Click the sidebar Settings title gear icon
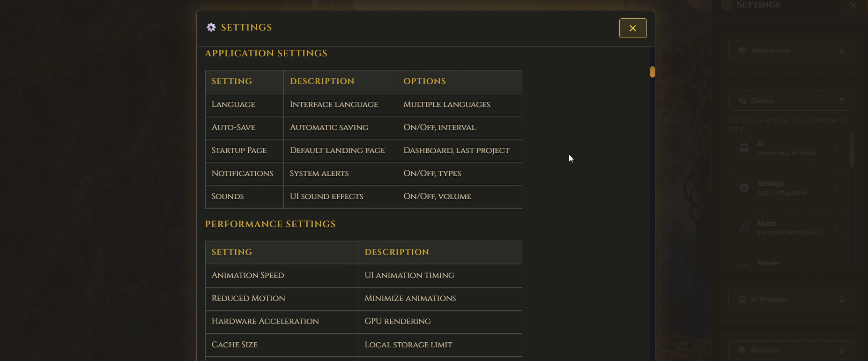Screen dimensions: 868x361 [x=727, y=5]
